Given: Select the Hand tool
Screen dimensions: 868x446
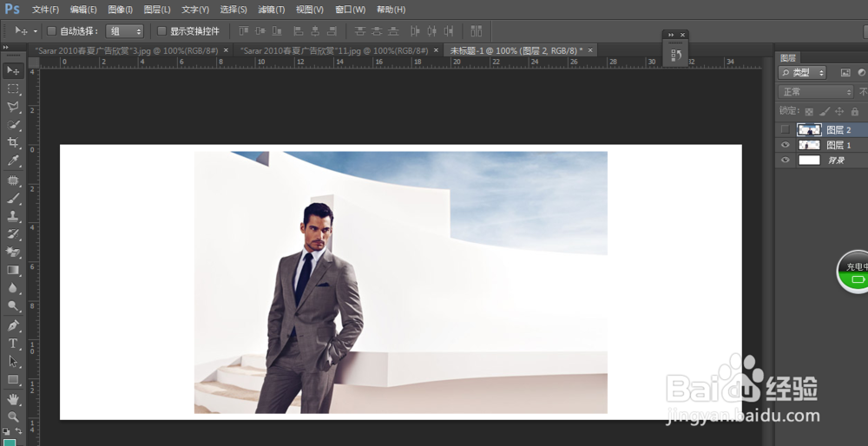Looking at the screenshot, I should pos(13,398).
